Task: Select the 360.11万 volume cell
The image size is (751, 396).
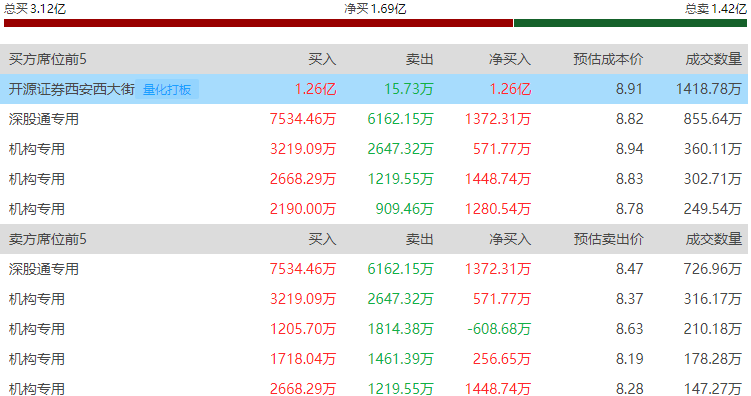Action: pyautogui.click(x=713, y=149)
